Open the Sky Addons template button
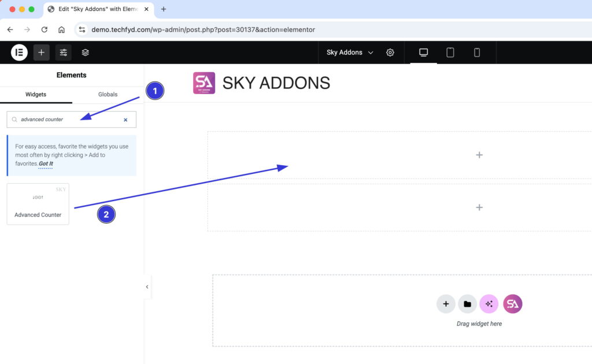Viewport: 592px width, 364px height. [x=513, y=304]
